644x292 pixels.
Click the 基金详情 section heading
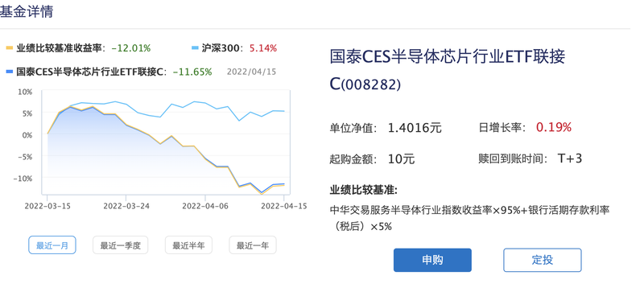click(x=27, y=11)
